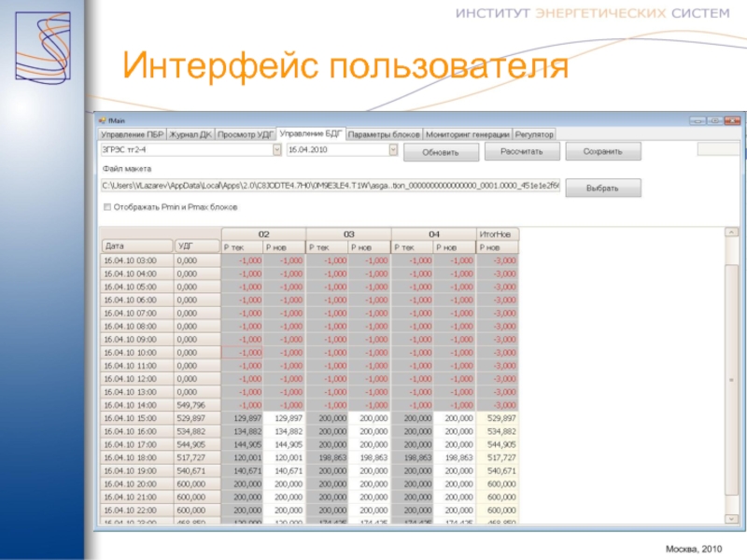
Task: Click the highlighted -1,000 cell at 10:00
Action: click(x=243, y=353)
